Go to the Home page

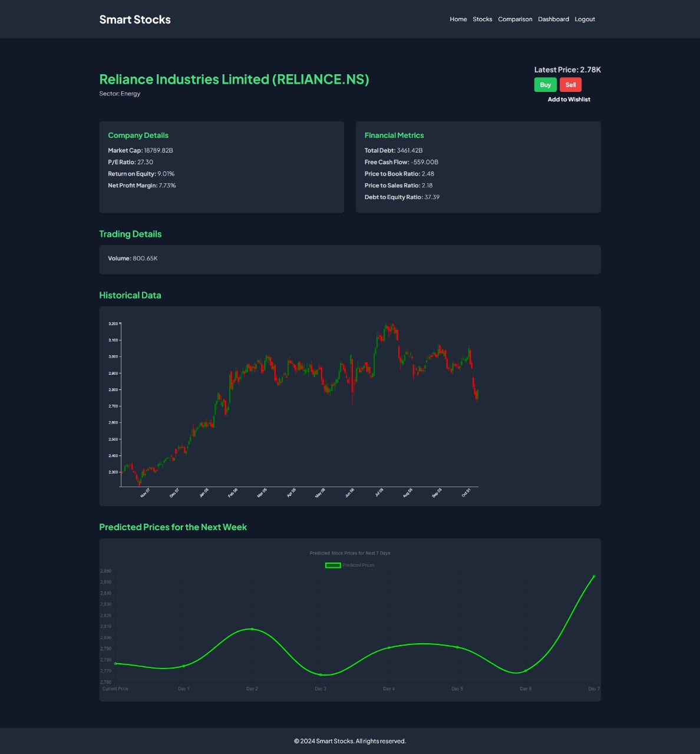(x=458, y=19)
